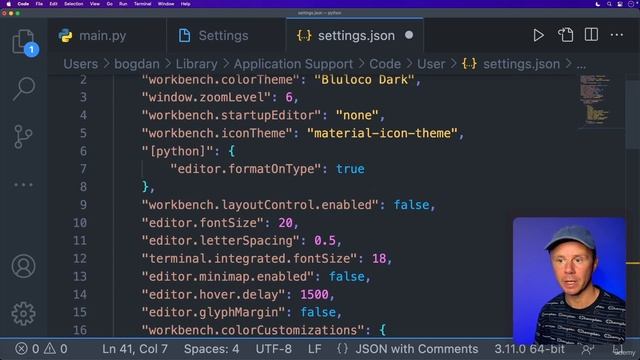
Task: Open the Go menu
Action: (x=109, y=4)
